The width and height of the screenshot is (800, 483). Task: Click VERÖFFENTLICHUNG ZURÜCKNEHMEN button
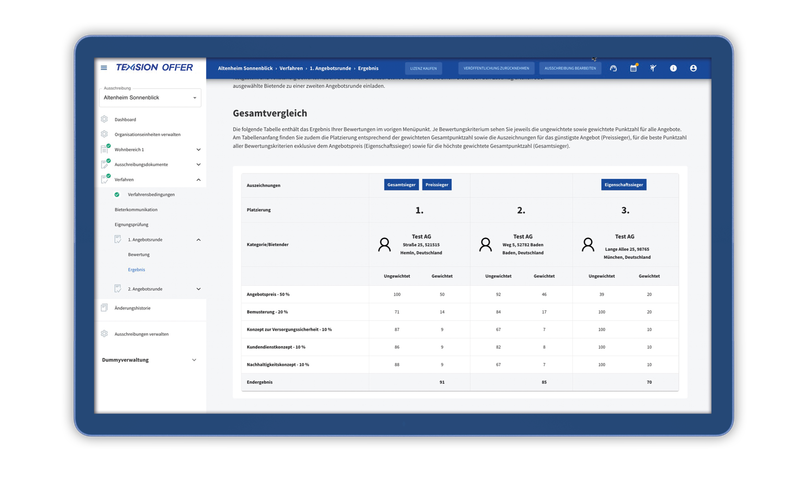click(x=496, y=68)
